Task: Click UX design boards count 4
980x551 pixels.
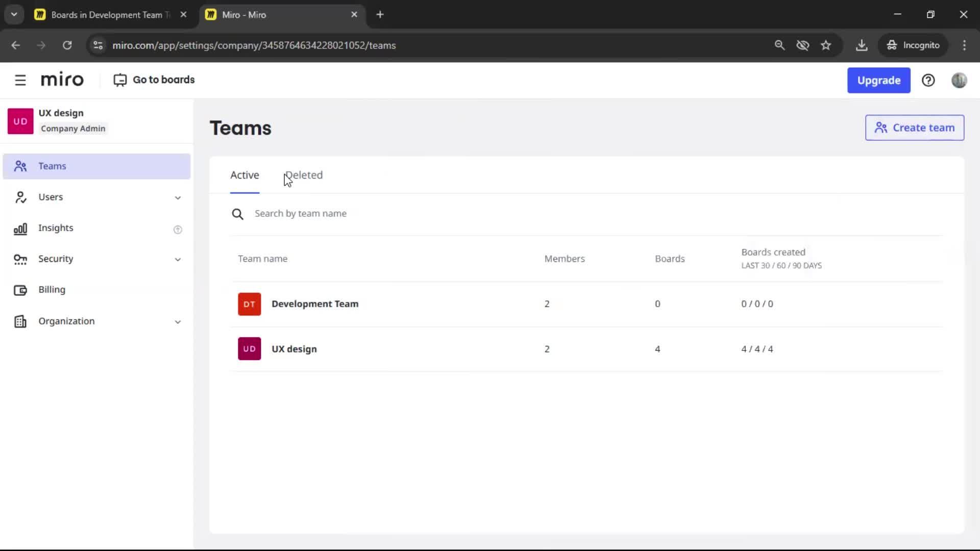Action: [x=657, y=349]
